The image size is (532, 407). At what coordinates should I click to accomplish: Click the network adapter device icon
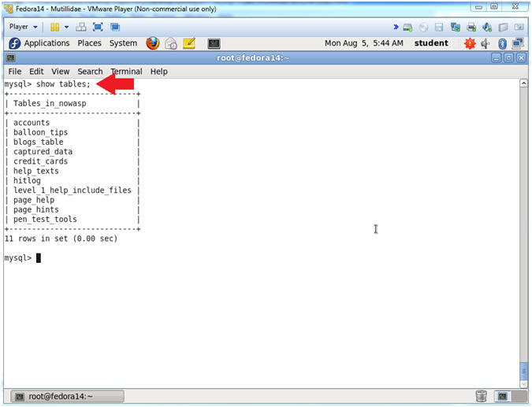tap(455, 27)
